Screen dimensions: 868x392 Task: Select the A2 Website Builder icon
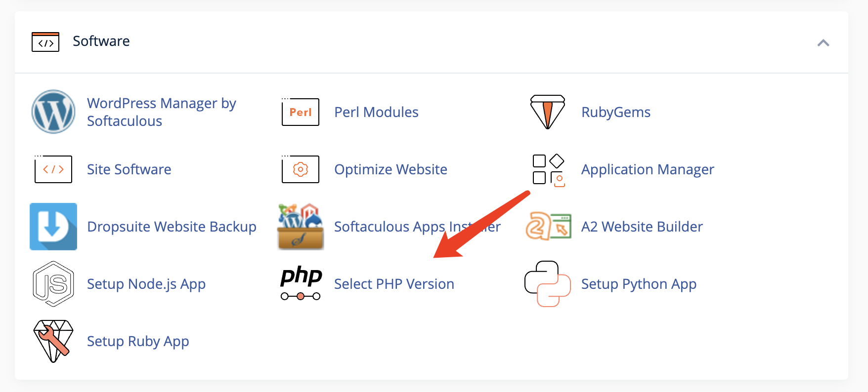pos(548,226)
